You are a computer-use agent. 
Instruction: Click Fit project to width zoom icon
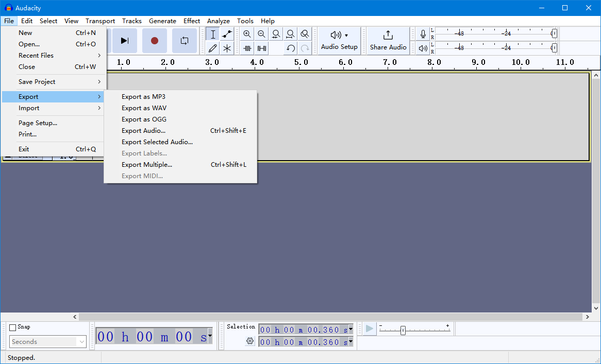click(x=290, y=34)
